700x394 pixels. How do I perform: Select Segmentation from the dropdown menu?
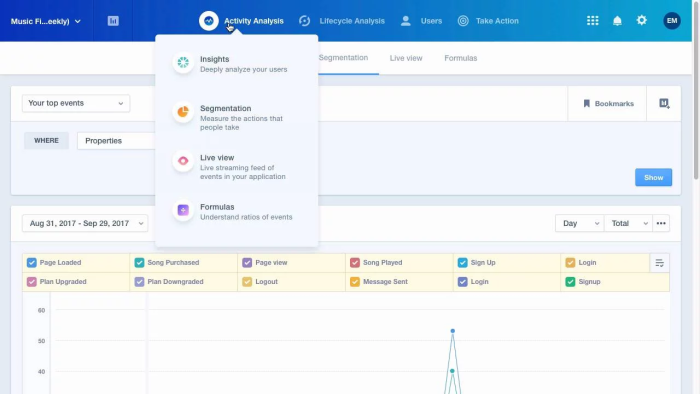pos(237,117)
